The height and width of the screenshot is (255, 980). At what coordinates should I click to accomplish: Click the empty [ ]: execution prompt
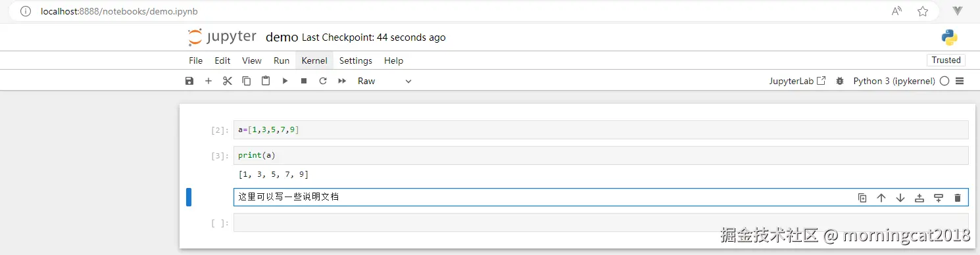(220, 223)
